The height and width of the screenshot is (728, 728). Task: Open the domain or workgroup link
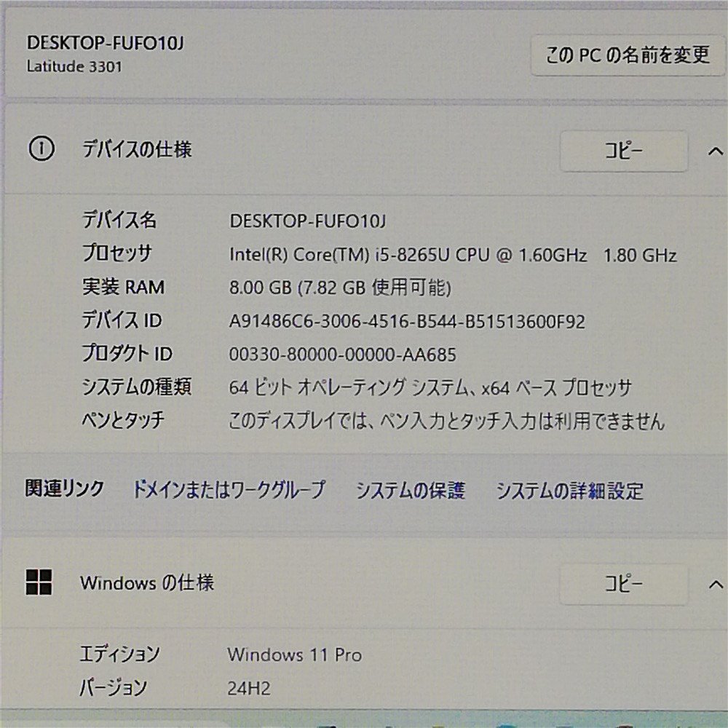(229, 490)
